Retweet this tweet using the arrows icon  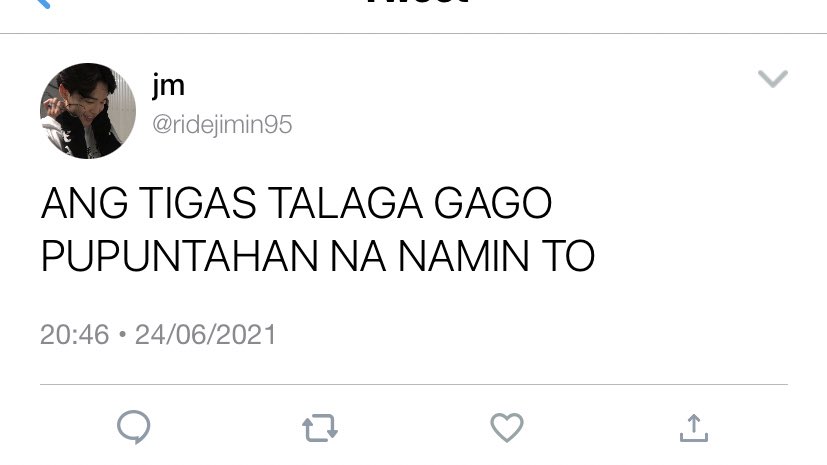320,428
